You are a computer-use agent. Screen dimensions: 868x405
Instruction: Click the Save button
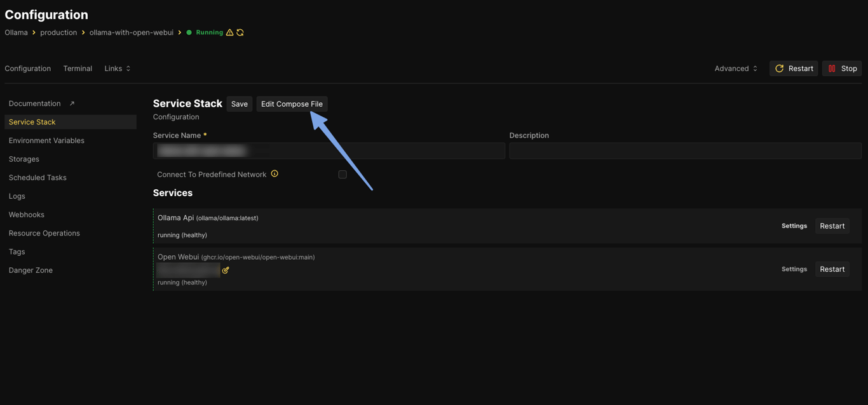coord(240,104)
